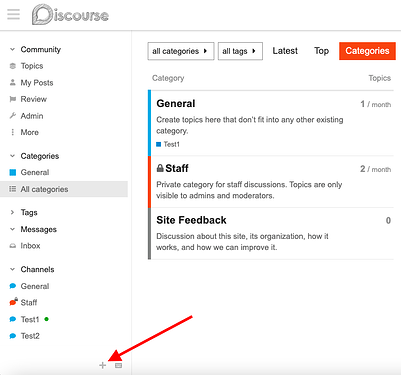Collapse the Messages section chevron
The height and width of the screenshot is (375, 401).
12,229
